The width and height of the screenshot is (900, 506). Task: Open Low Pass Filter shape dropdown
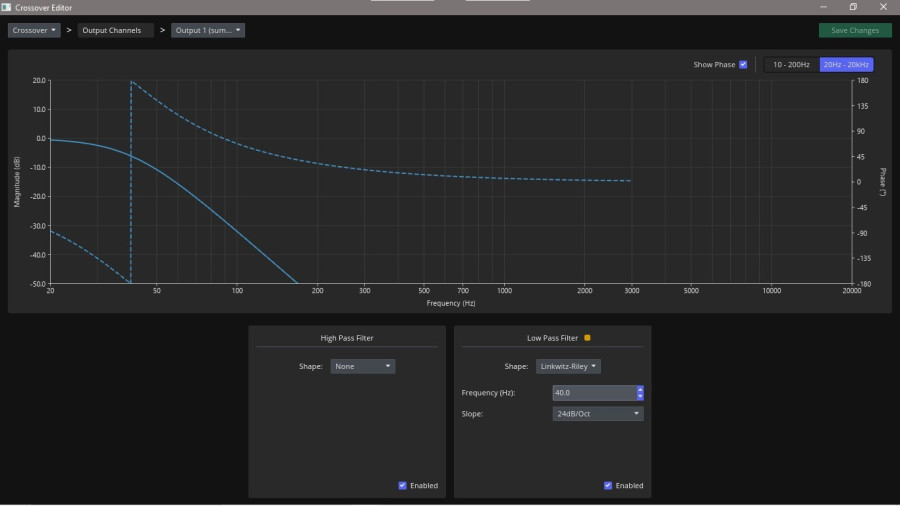[568, 366]
